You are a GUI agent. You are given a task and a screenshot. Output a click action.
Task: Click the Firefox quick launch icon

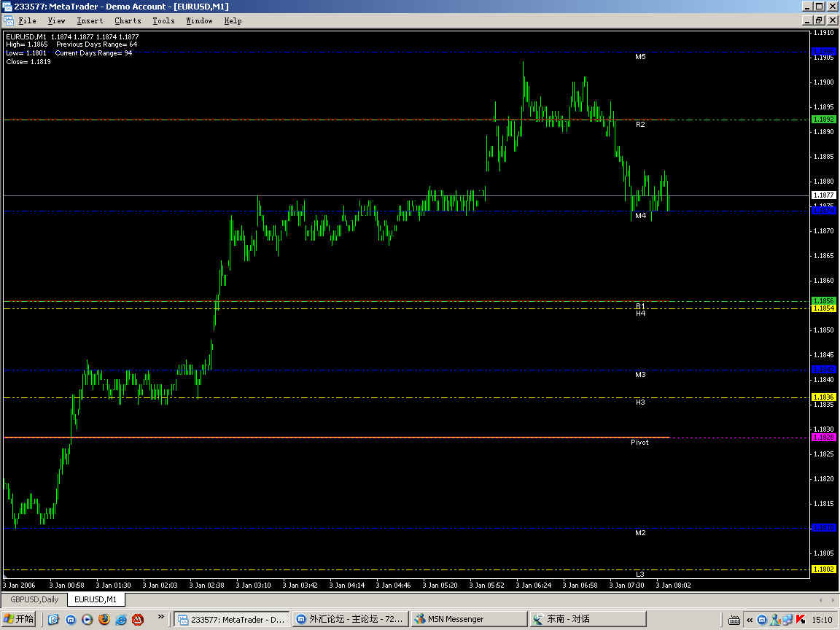coord(104,619)
